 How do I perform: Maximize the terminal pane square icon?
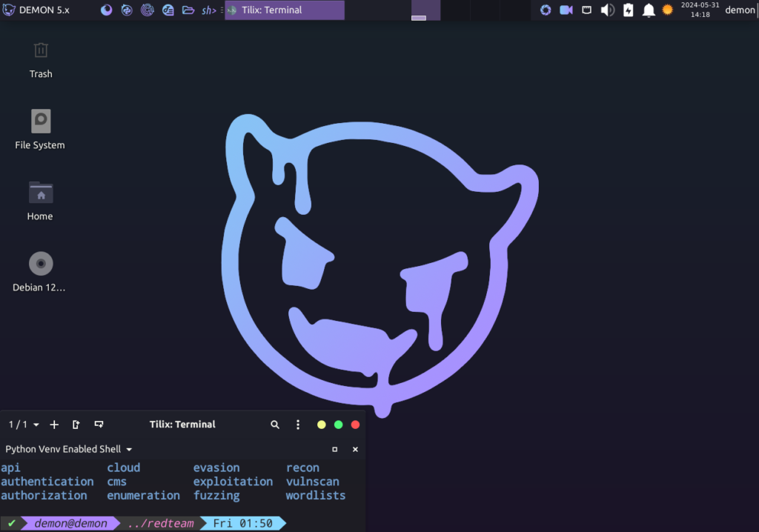click(334, 449)
